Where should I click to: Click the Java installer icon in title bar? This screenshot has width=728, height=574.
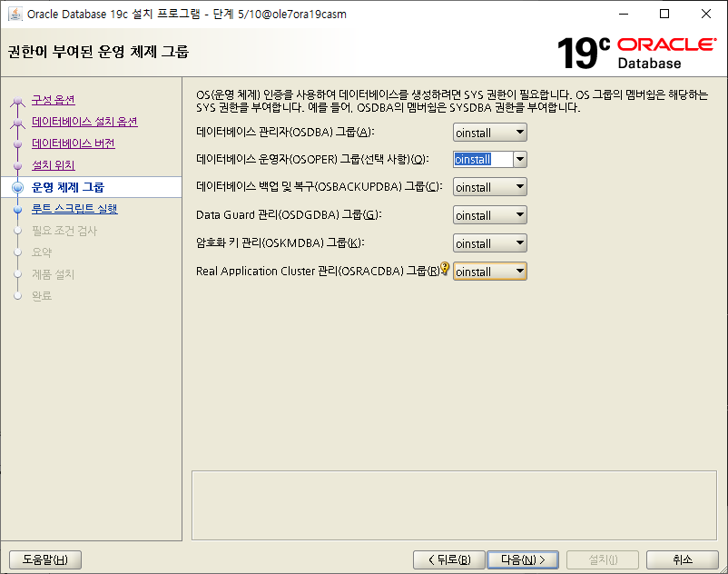click(x=15, y=14)
